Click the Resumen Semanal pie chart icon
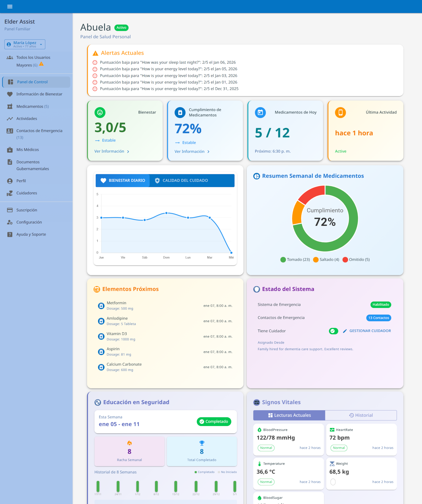The height and width of the screenshot is (504, 422). [x=257, y=176]
